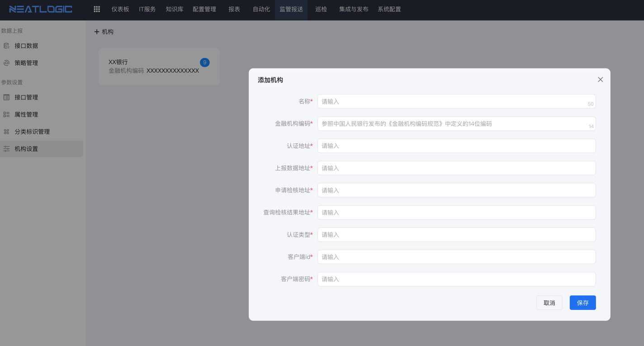Go to the 系统配置 menu
644x346 pixels.
tap(389, 9)
